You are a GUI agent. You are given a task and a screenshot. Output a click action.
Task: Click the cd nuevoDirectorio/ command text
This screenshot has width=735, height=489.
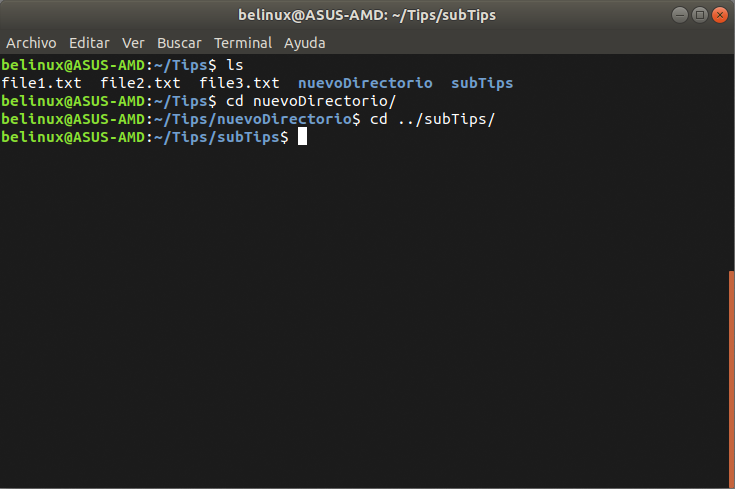click(x=311, y=101)
